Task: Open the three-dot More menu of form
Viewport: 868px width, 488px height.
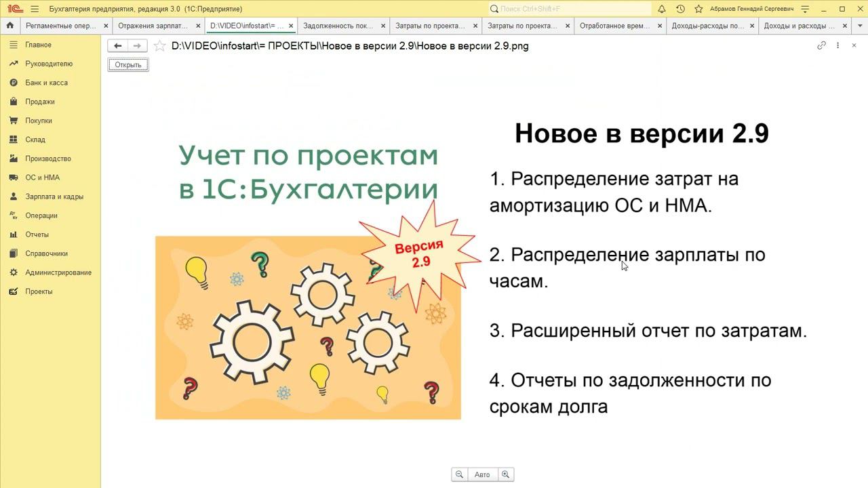Action: (x=837, y=45)
